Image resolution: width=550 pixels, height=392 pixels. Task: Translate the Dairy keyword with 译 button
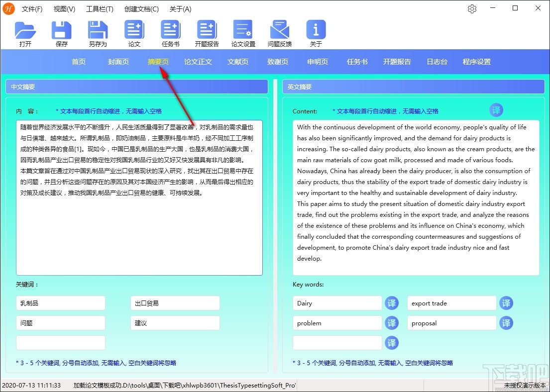click(392, 303)
